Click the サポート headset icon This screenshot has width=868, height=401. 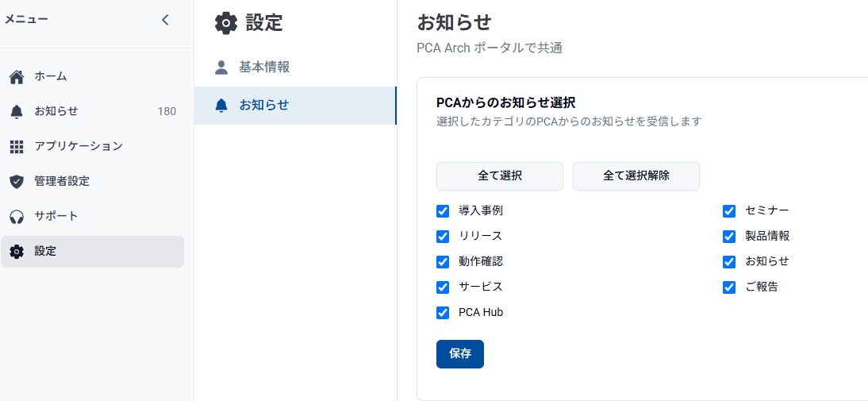tap(16, 217)
